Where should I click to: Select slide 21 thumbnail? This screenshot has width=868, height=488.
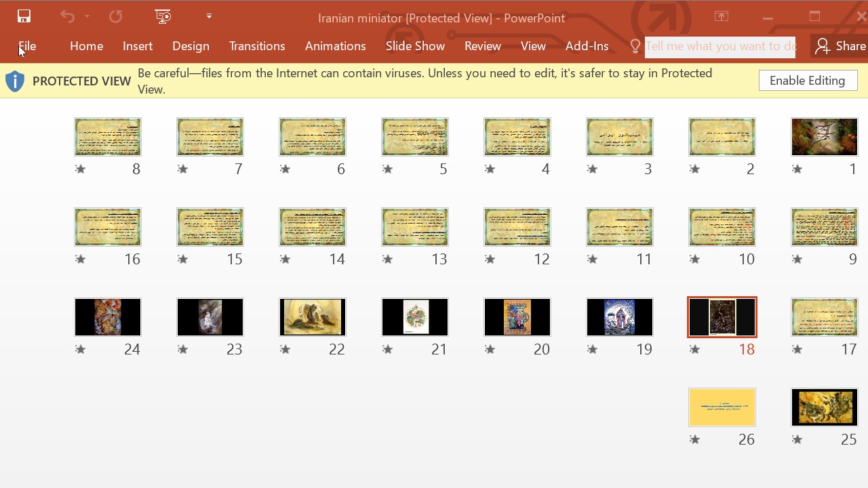(414, 317)
